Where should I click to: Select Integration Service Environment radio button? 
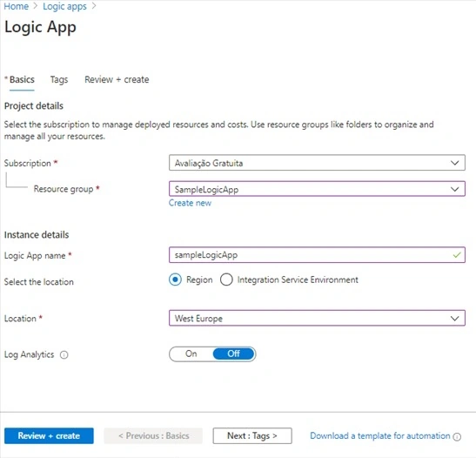pos(226,280)
